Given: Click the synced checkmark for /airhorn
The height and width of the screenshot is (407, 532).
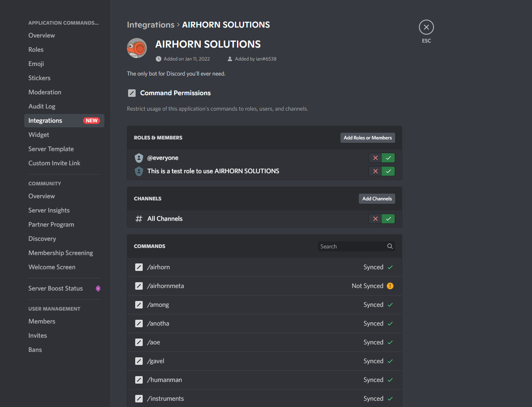Looking at the screenshot, I should (390, 267).
